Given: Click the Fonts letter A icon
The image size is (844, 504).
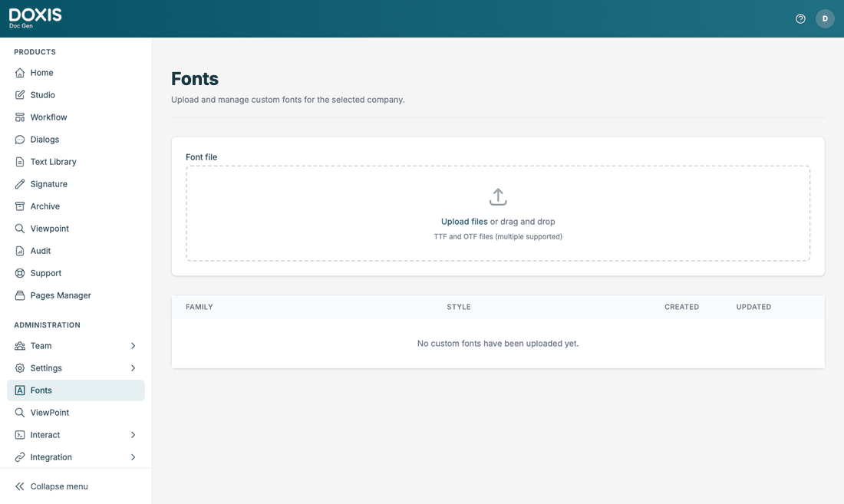Looking at the screenshot, I should [20, 390].
